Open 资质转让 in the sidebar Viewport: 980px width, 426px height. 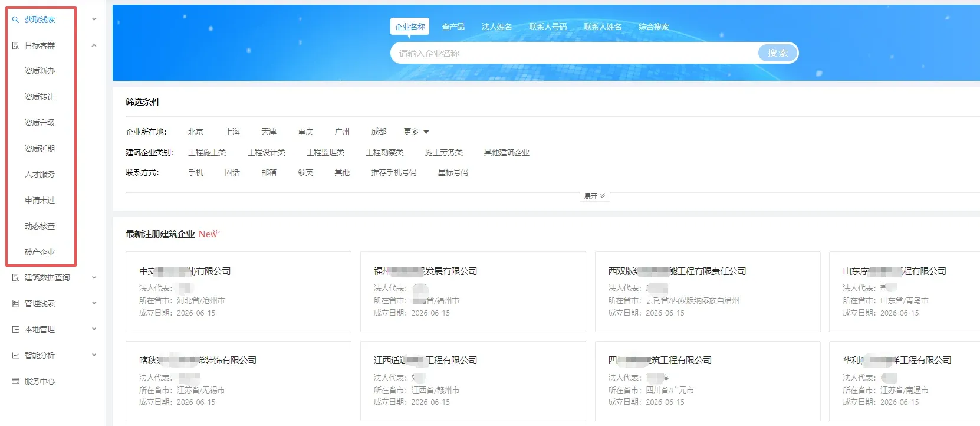pyautogui.click(x=40, y=97)
